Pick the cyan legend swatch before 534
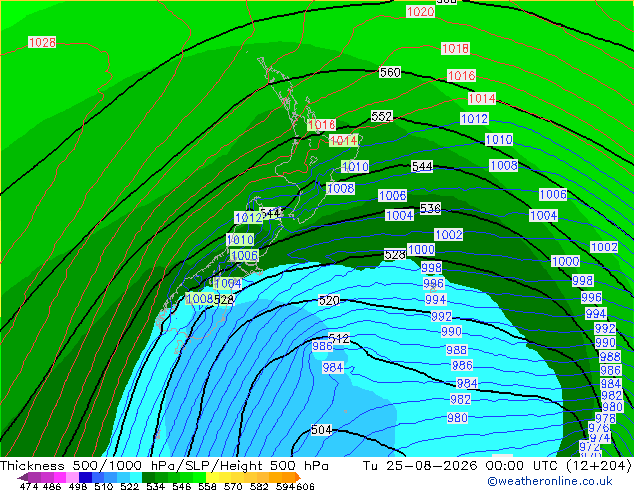Screen dimensions: 634x490 click(x=136, y=477)
